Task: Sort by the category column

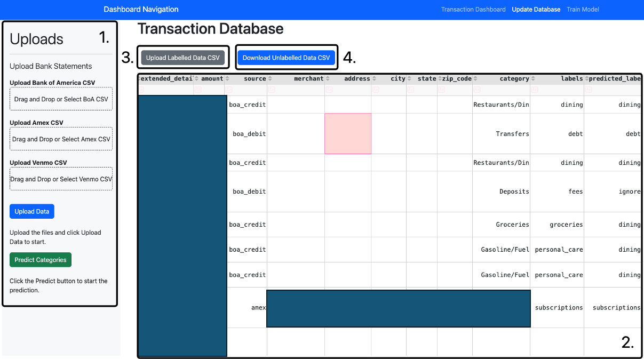Action: pos(476,79)
